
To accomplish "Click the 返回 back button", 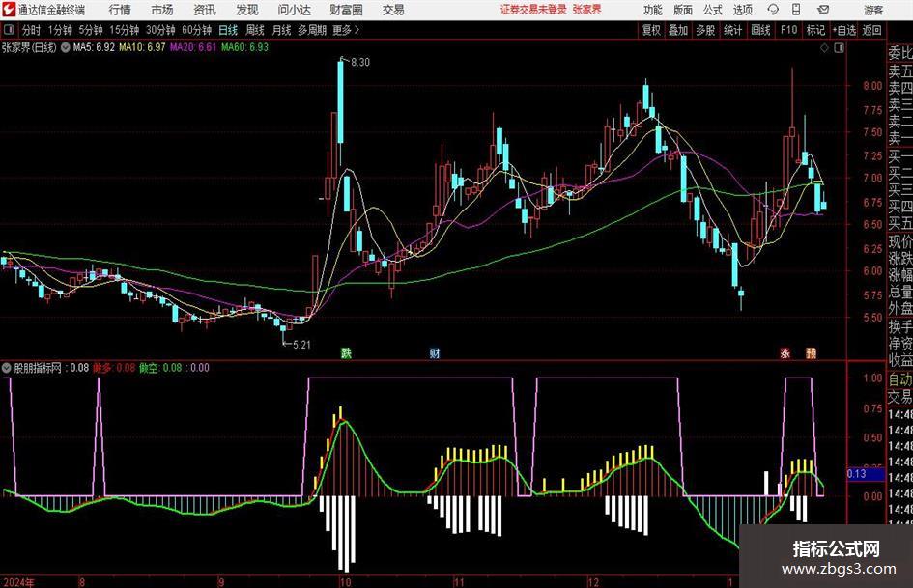I will click(x=871, y=30).
